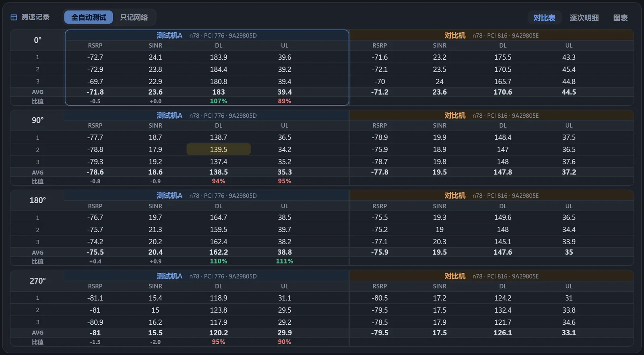Click the red 90% ratio
644x355 pixels.
pyautogui.click(x=285, y=342)
